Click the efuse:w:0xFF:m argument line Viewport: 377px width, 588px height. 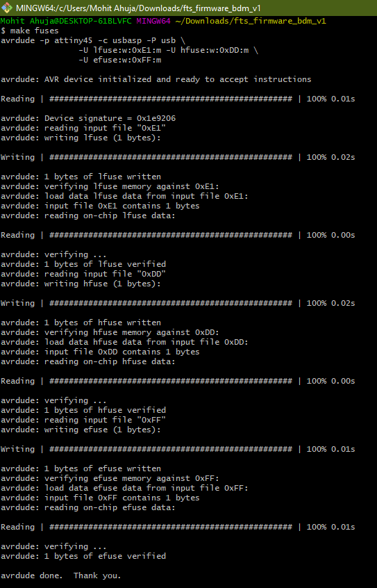(x=120, y=60)
